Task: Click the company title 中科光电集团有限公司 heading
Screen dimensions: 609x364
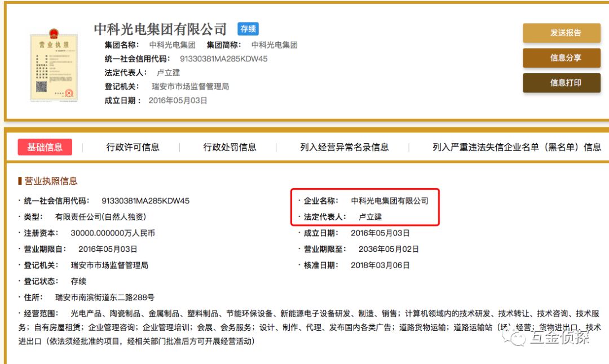Action: [160, 29]
